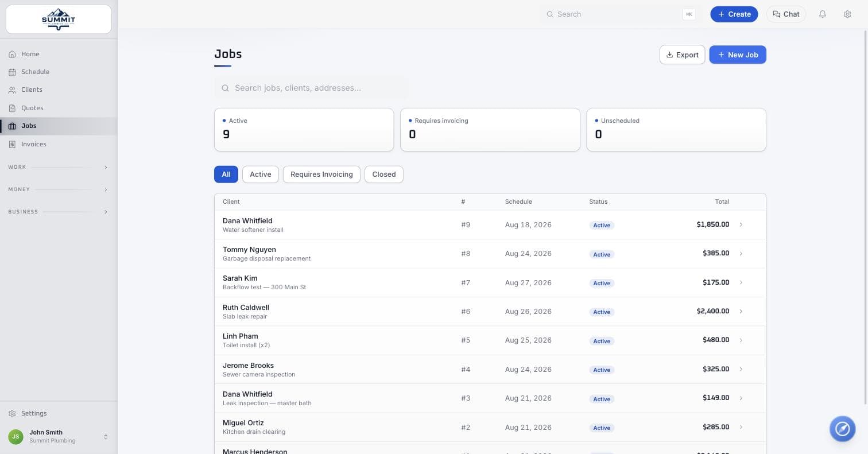The image size is (868, 454).
Task: Go to Quotes in the sidebar
Action: coord(59,108)
